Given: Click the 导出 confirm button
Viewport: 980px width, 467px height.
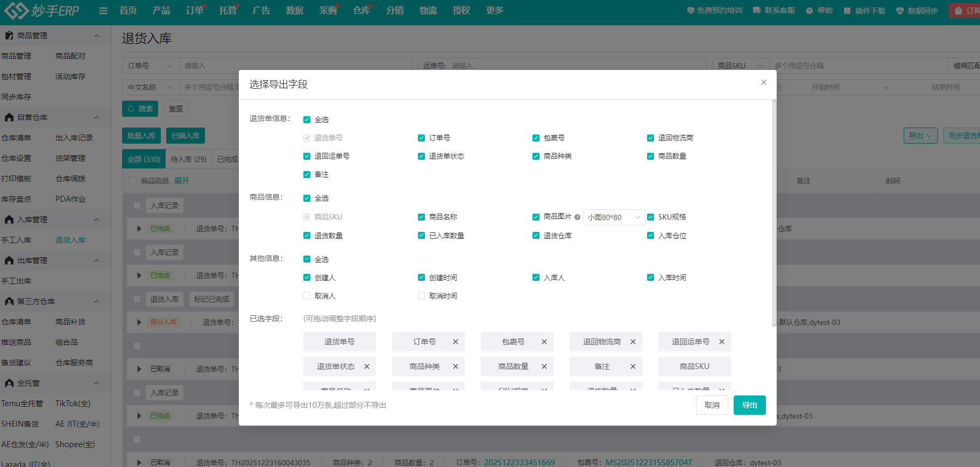Looking at the screenshot, I should tap(749, 405).
